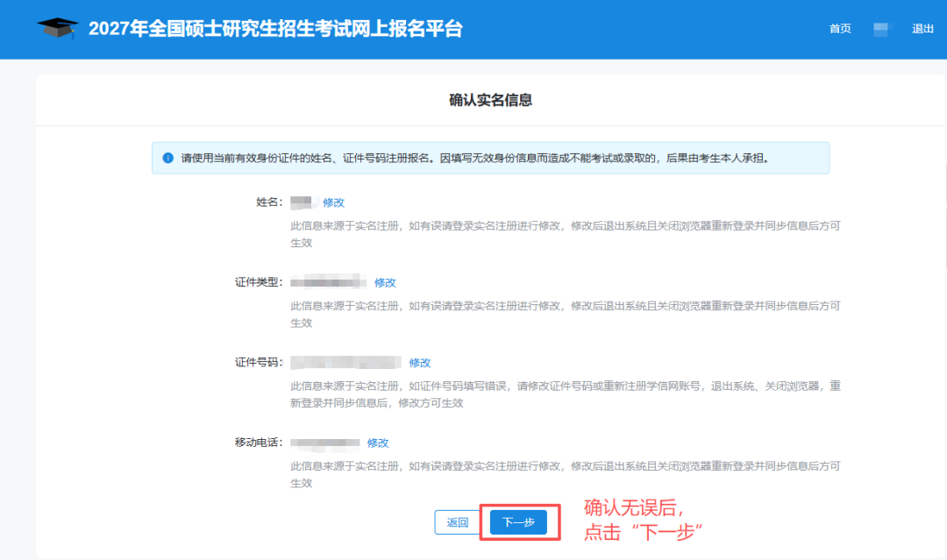Click the hint text under 证件类型
Viewport: 947px width, 560px height.
pos(566,315)
